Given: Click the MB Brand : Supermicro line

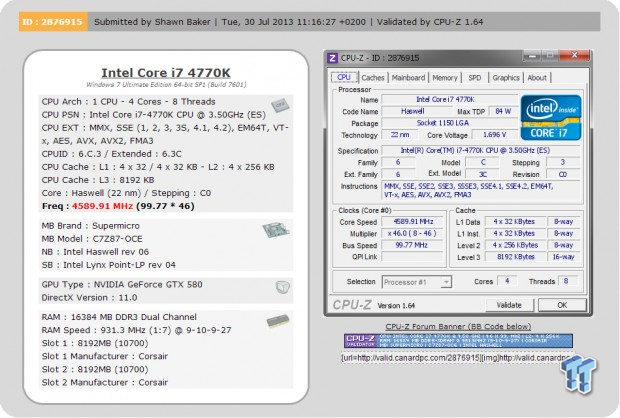Looking at the screenshot, I should (91, 226).
